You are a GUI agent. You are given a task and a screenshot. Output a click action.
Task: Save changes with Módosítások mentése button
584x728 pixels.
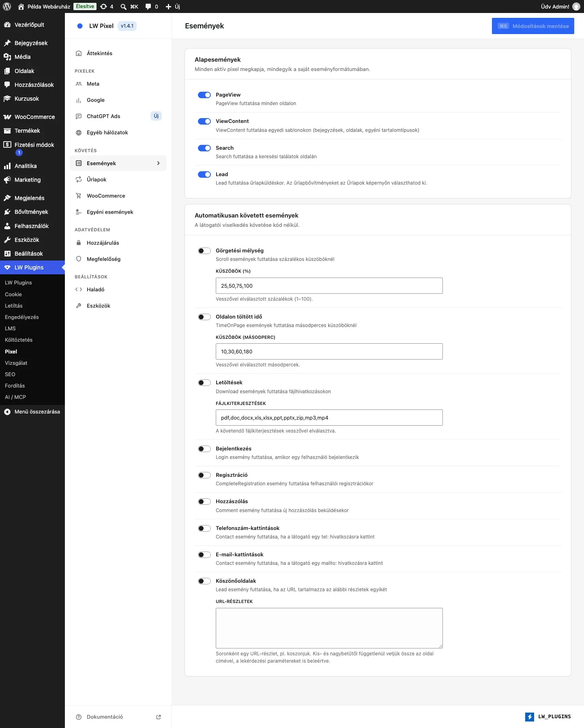click(x=533, y=26)
